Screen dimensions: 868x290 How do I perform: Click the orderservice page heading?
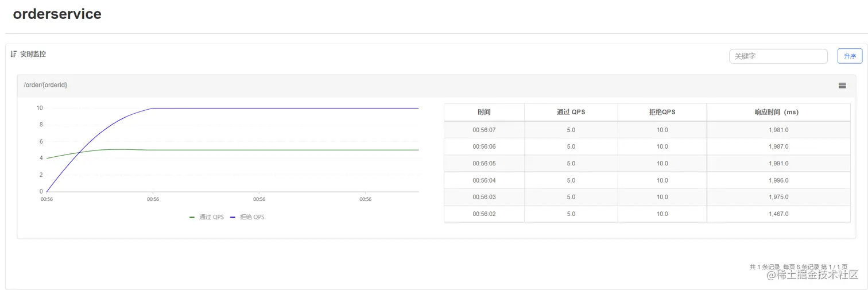[57, 14]
